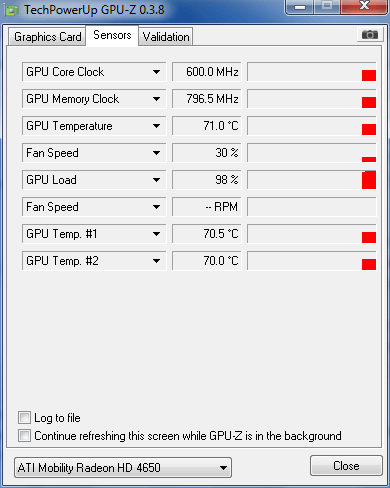This screenshot has width=390, height=488.
Task: Open the GPU Core Clock dropdown
Action: pyautogui.click(x=156, y=72)
